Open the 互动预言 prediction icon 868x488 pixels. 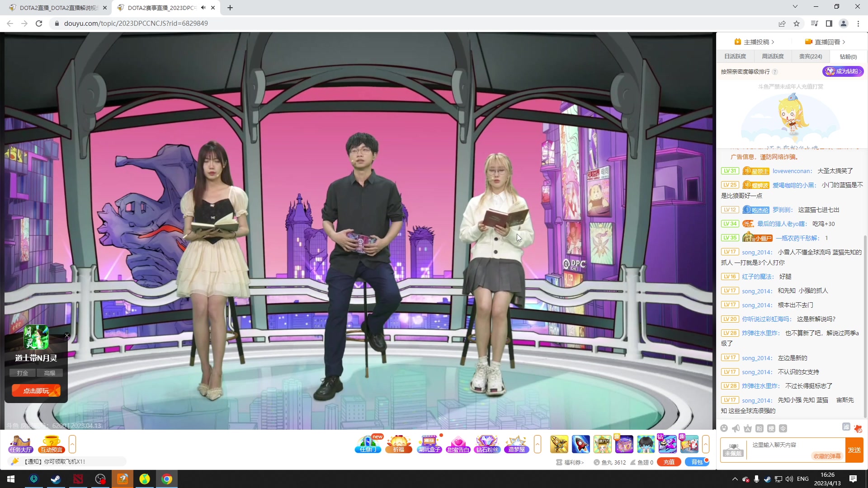(x=51, y=444)
